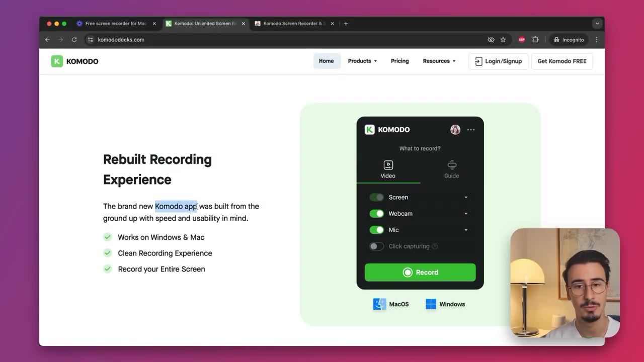Click the user avatar in the Komodo widget
This screenshot has width=644, height=362.
point(455,130)
